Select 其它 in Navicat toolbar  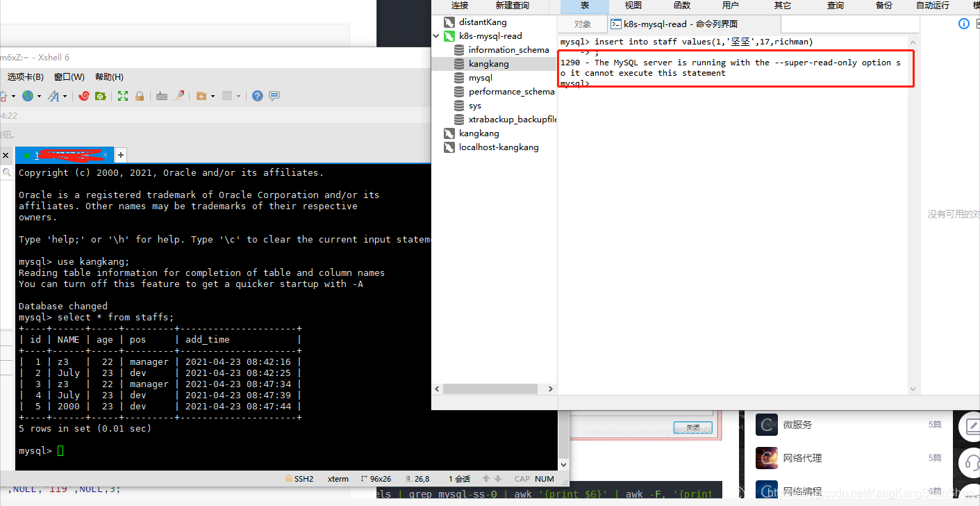point(783,6)
